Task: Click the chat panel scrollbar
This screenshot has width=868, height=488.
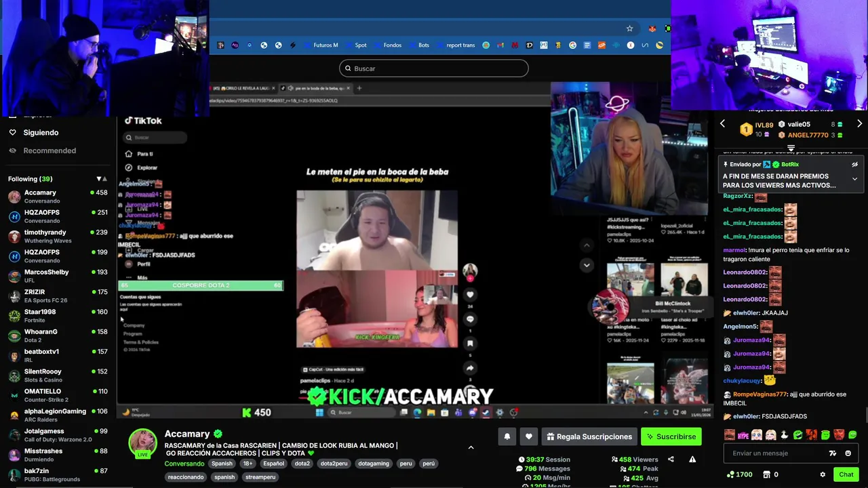Action: point(866,415)
